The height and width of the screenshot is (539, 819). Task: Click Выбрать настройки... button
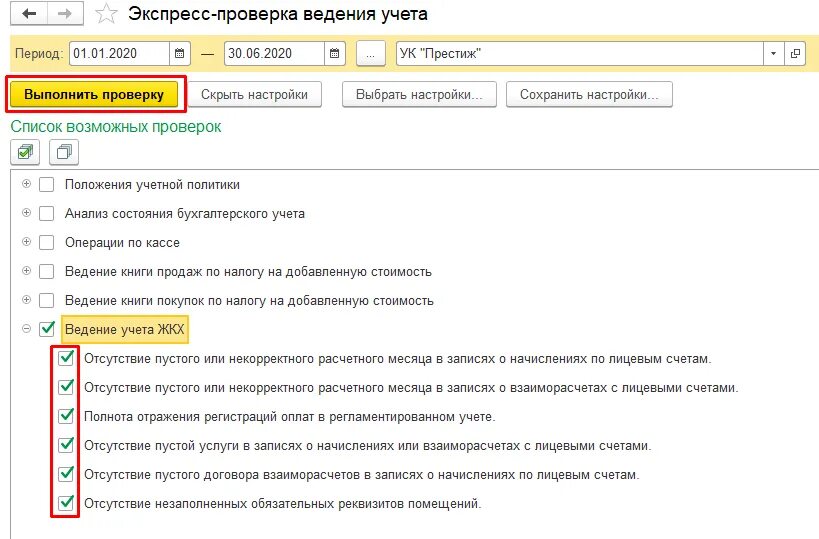pyautogui.click(x=419, y=95)
